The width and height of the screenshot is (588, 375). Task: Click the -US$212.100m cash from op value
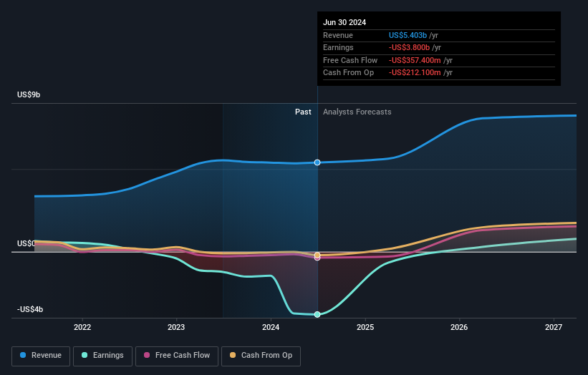pos(415,73)
